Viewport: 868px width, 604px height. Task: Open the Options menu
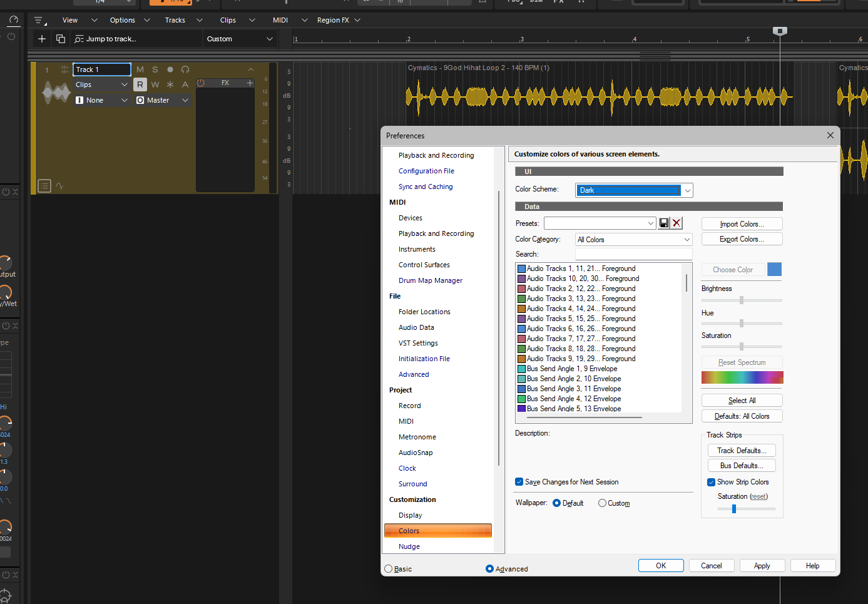130,20
